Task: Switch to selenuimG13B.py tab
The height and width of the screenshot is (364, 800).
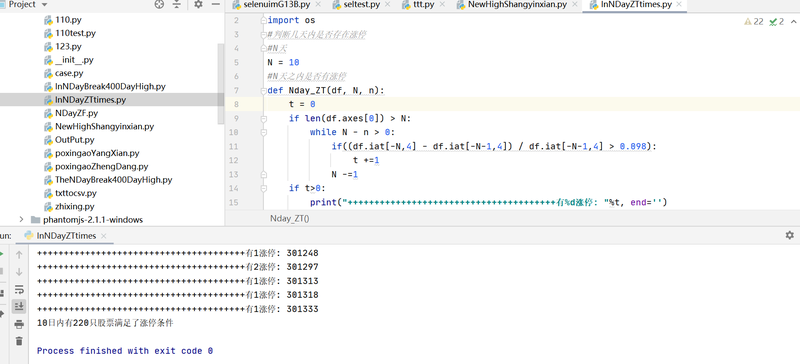Action: (277, 5)
